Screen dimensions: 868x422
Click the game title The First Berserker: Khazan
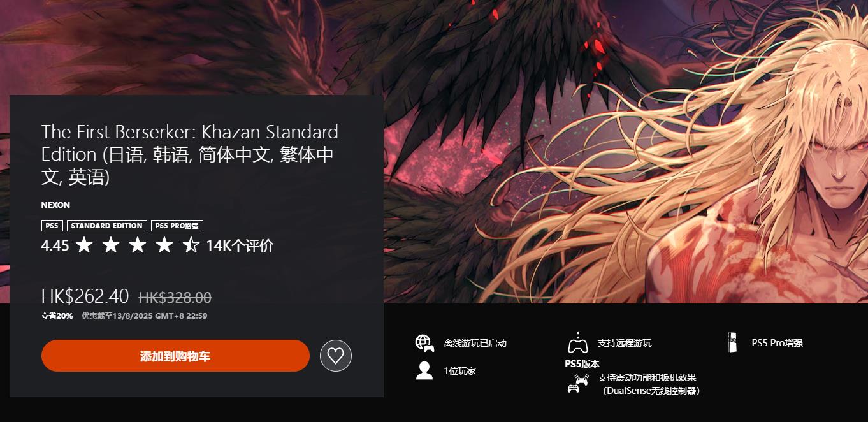pos(190,154)
